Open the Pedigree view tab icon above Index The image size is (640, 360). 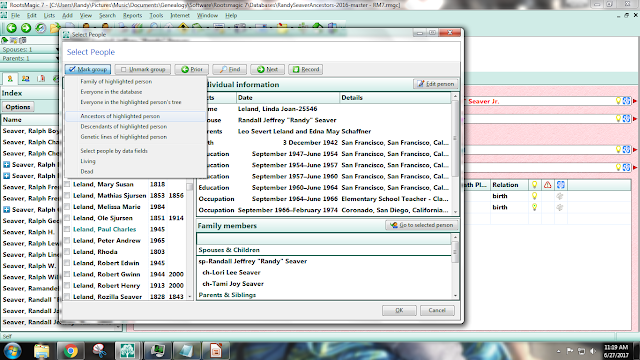coord(10,79)
